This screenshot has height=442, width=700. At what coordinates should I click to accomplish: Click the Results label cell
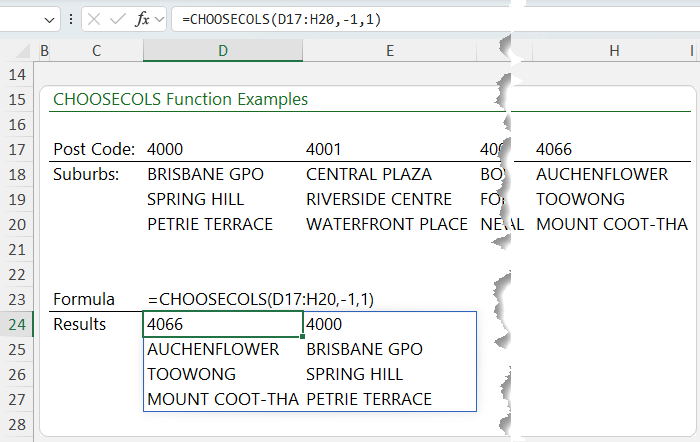[79, 324]
